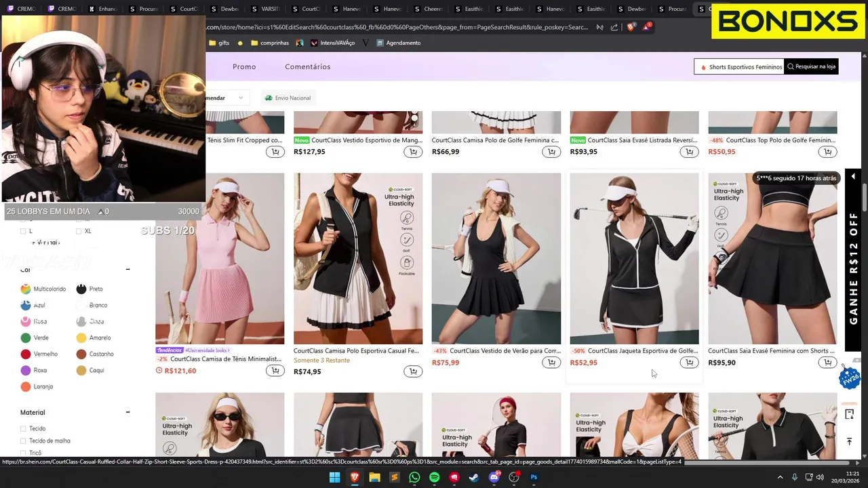Open the Agendamento bookmark
868x488 pixels.
pos(399,43)
